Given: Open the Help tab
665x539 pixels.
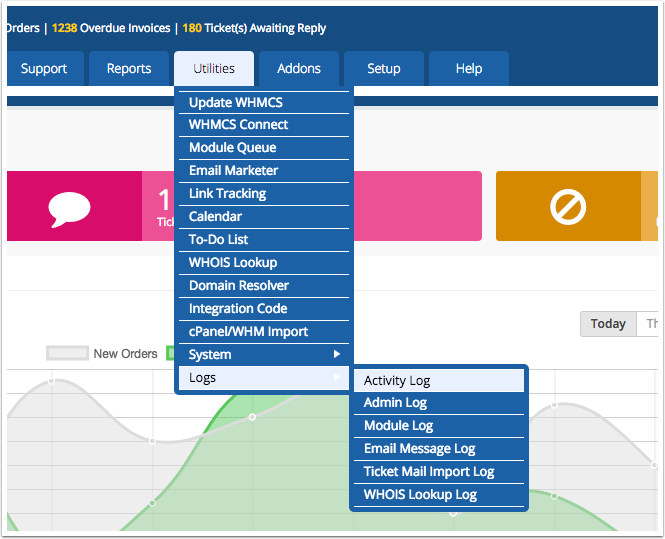Looking at the screenshot, I should [x=469, y=69].
